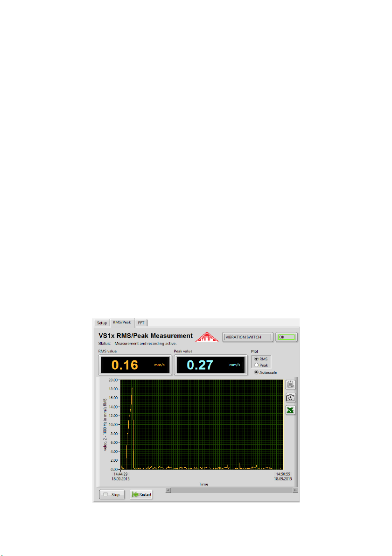The width and height of the screenshot is (392, 556).
Task: Click the camera snapshot icon beside plot
Action: tap(290, 398)
